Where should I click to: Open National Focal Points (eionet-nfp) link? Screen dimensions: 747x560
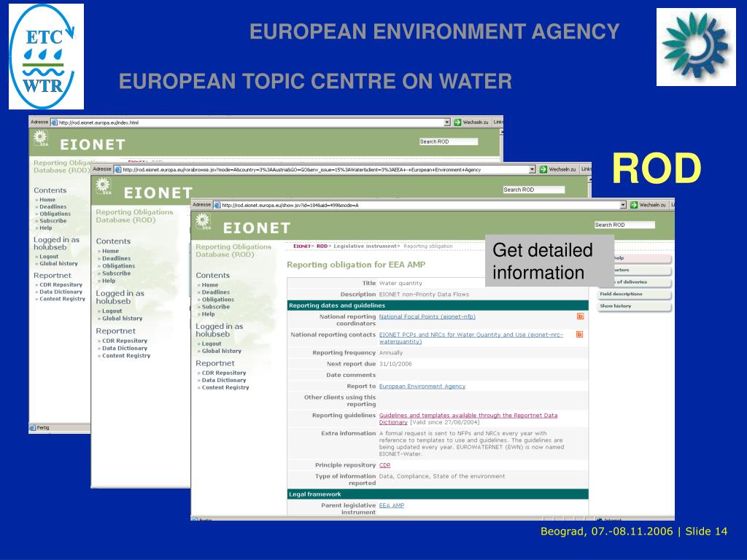pyautogui.click(x=427, y=316)
